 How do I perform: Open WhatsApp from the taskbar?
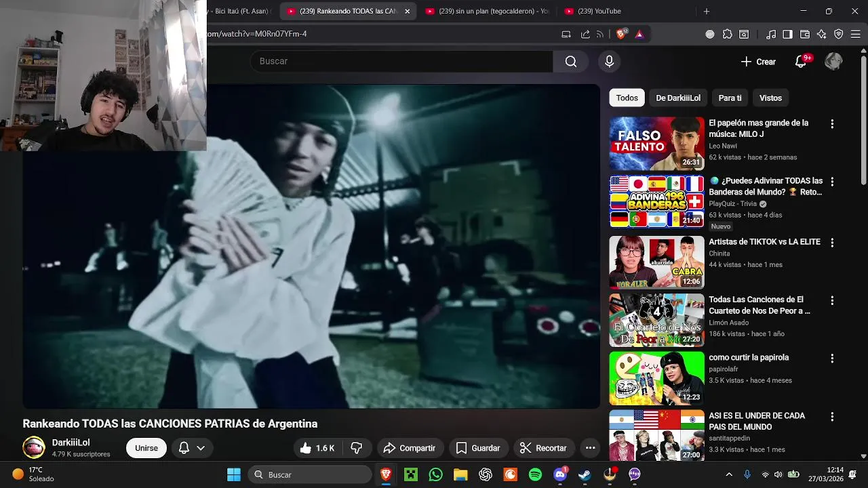point(435,474)
